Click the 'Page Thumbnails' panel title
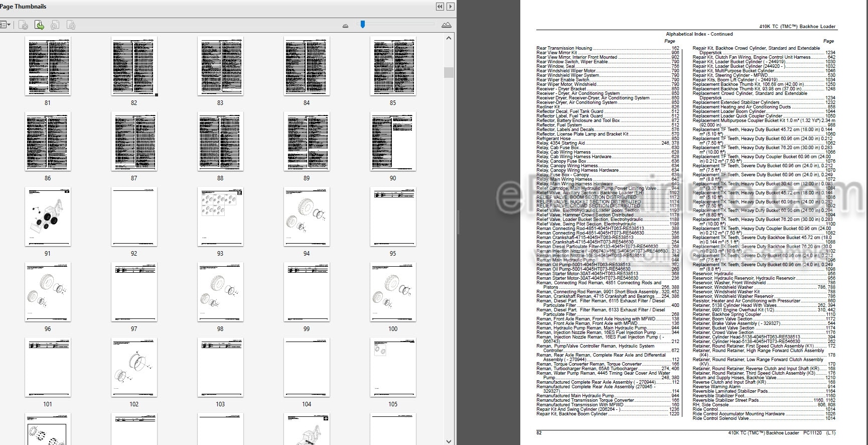Viewport: 868px width, 445px height. [x=23, y=7]
